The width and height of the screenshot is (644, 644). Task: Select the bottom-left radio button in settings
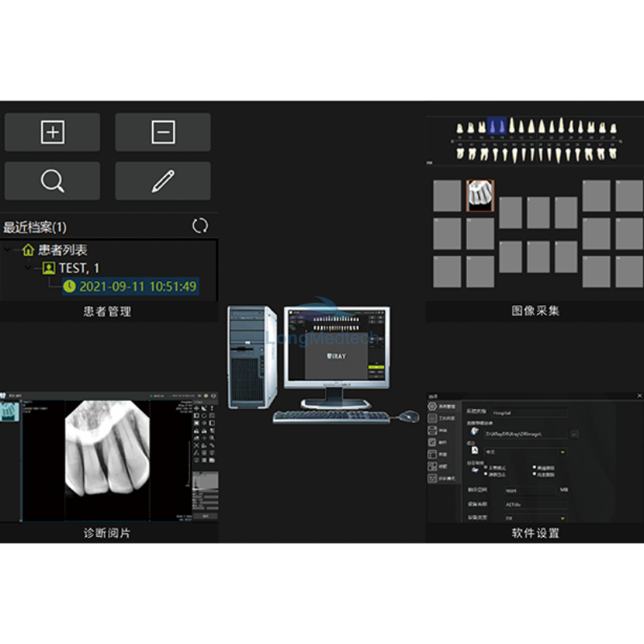(x=485, y=475)
